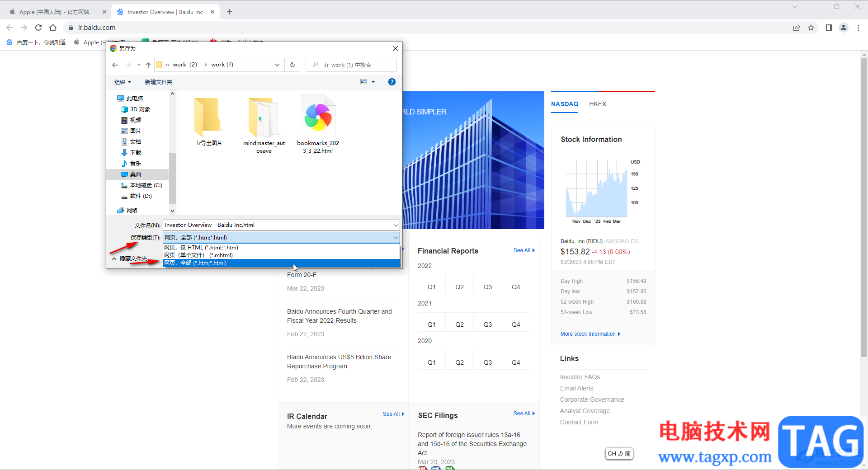868x470 pixels.
Task: Refresh the folder view in dialog
Action: (x=292, y=65)
